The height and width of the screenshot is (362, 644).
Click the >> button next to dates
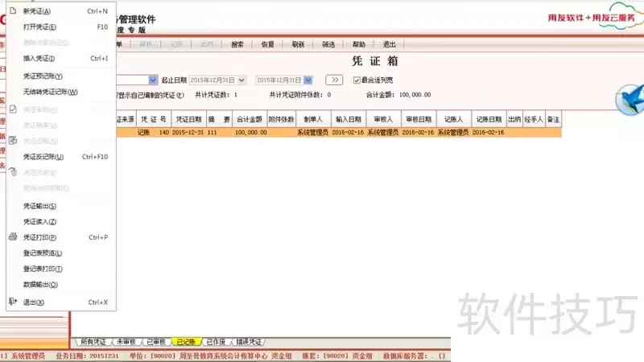334,80
